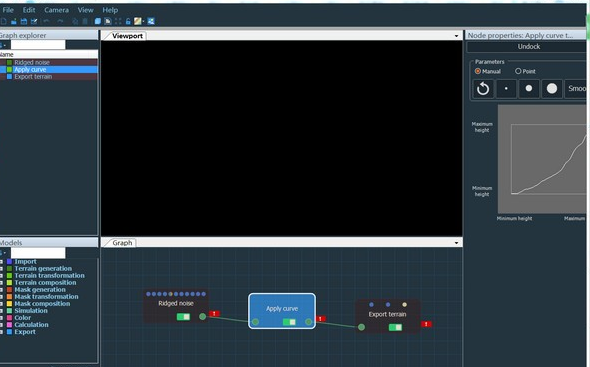This screenshot has width=590, height=367.
Task: Open the Camera menu
Action: click(56, 10)
